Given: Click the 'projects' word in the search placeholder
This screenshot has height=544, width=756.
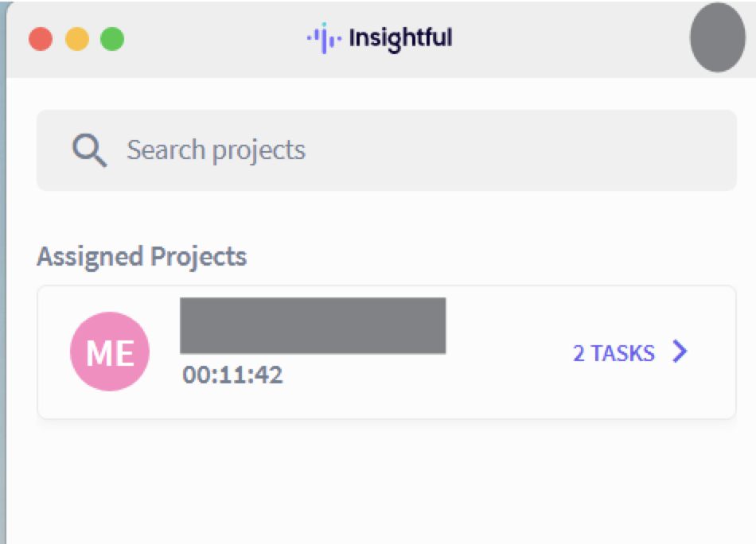Looking at the screenshot, I should [259, 151].
